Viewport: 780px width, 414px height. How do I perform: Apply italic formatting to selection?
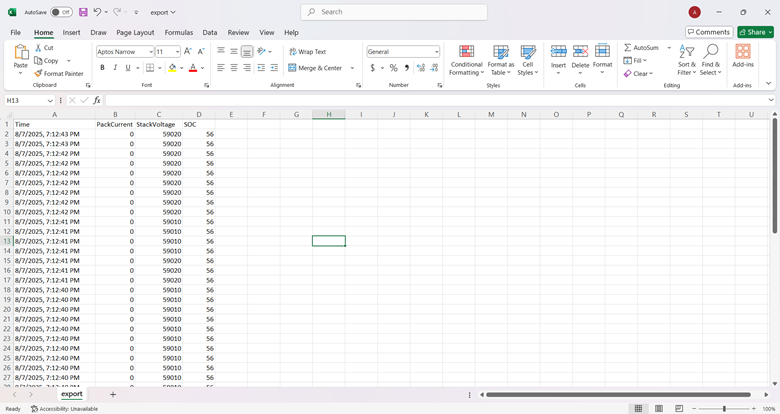115,68
